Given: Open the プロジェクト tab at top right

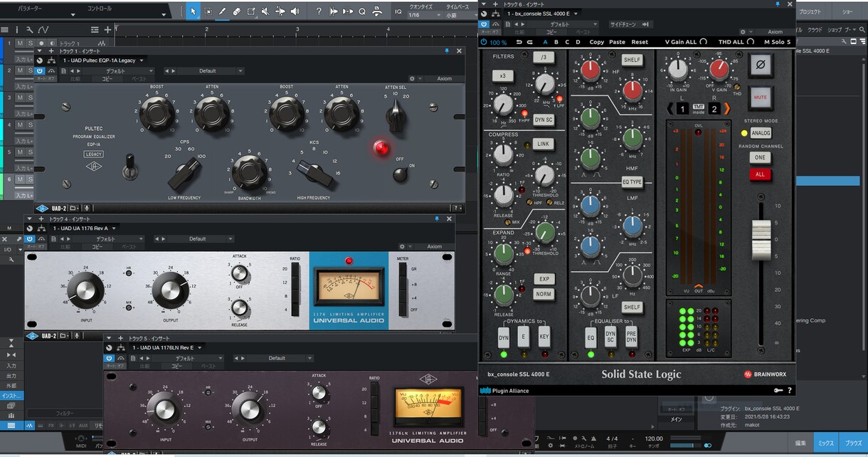Looking at the screenshot, I should point(810,12).
